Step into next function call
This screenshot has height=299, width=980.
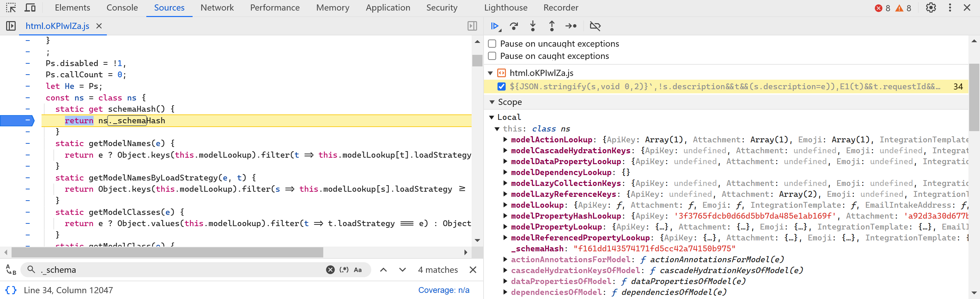tap(533, 26)
